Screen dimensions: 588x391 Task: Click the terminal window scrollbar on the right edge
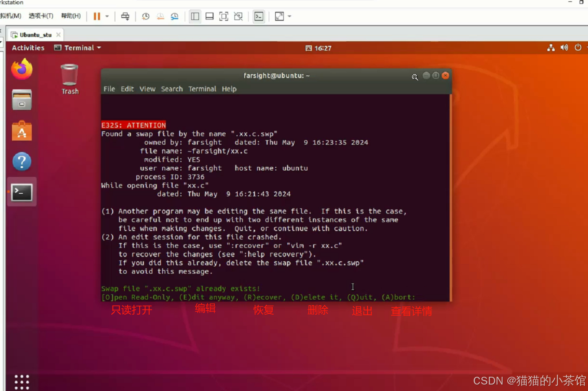(450, 197)
